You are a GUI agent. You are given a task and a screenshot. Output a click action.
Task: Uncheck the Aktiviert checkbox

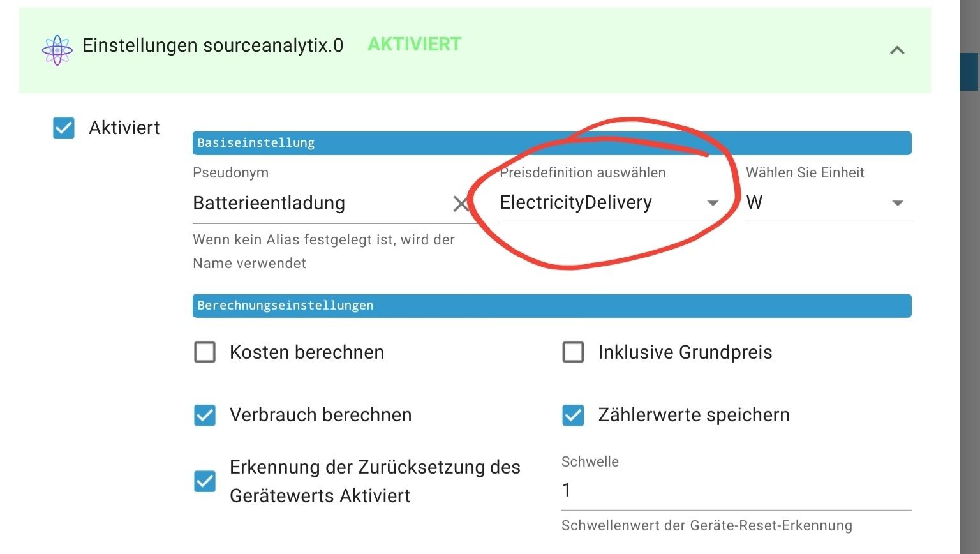tap(64, 128)
